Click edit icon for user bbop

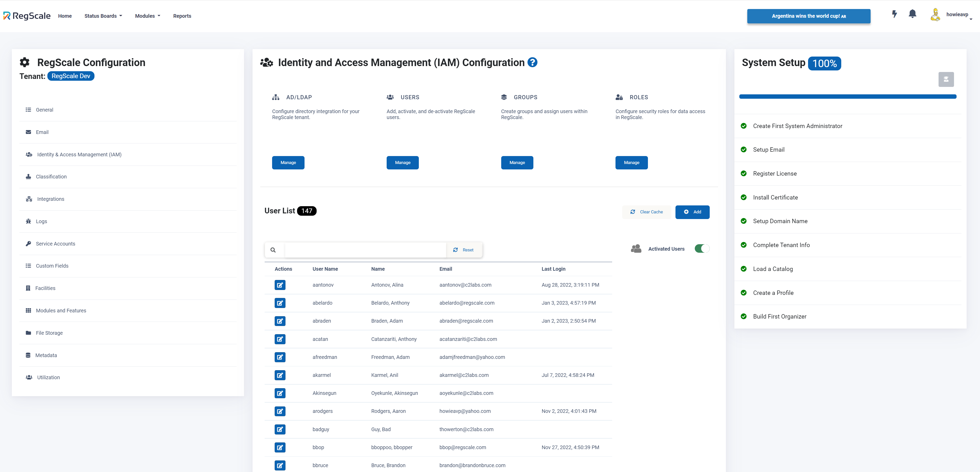(280, 447)
